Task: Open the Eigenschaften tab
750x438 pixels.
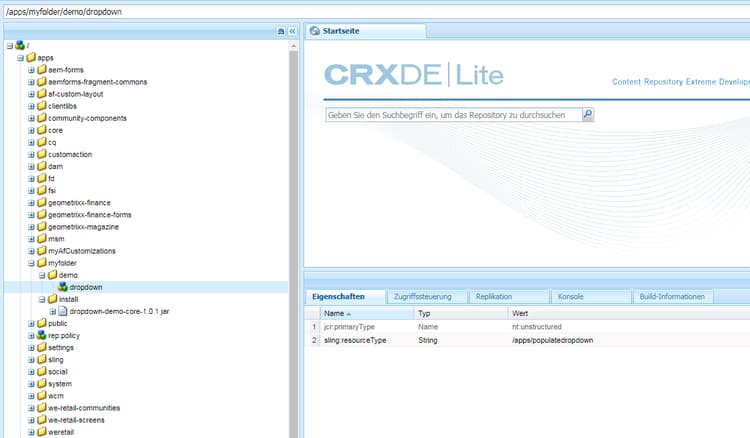Action: [x=344, y=296]
